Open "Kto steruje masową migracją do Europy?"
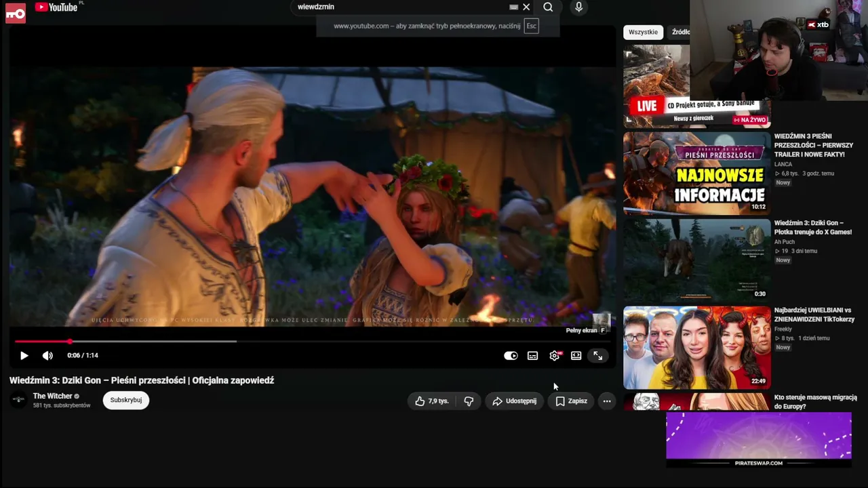868x488 pixels. (816, 402)
